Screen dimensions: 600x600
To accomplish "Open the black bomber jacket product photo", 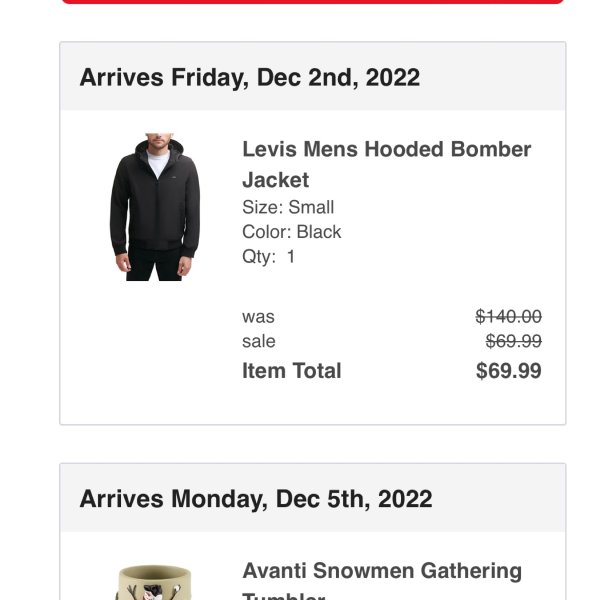I will [x=155, y=207].
